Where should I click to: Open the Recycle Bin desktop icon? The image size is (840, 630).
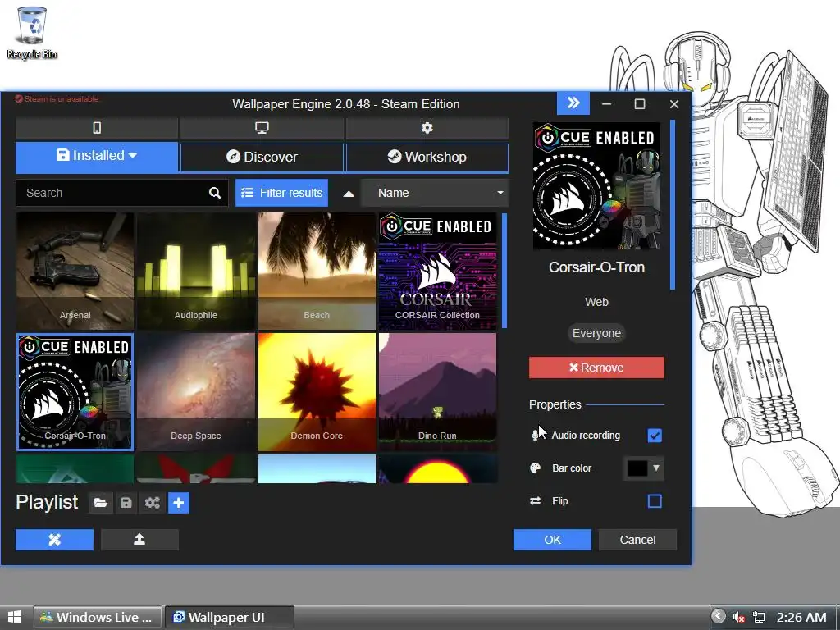click(32, 33)
